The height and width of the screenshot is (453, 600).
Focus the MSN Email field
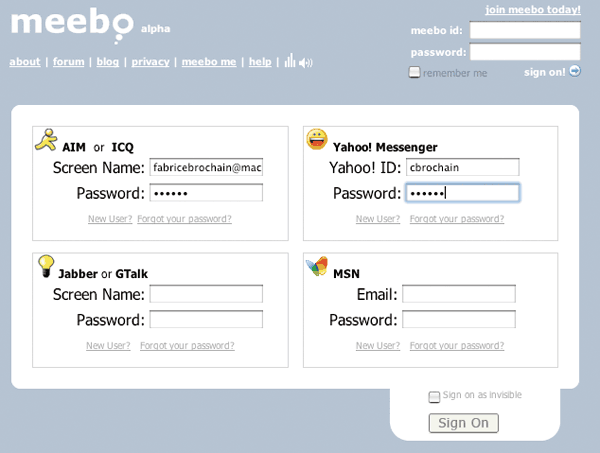pyautogui.click(x=458, y=294)
